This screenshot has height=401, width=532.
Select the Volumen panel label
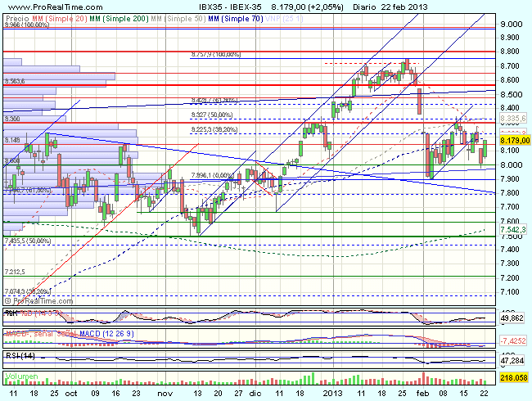21,376
